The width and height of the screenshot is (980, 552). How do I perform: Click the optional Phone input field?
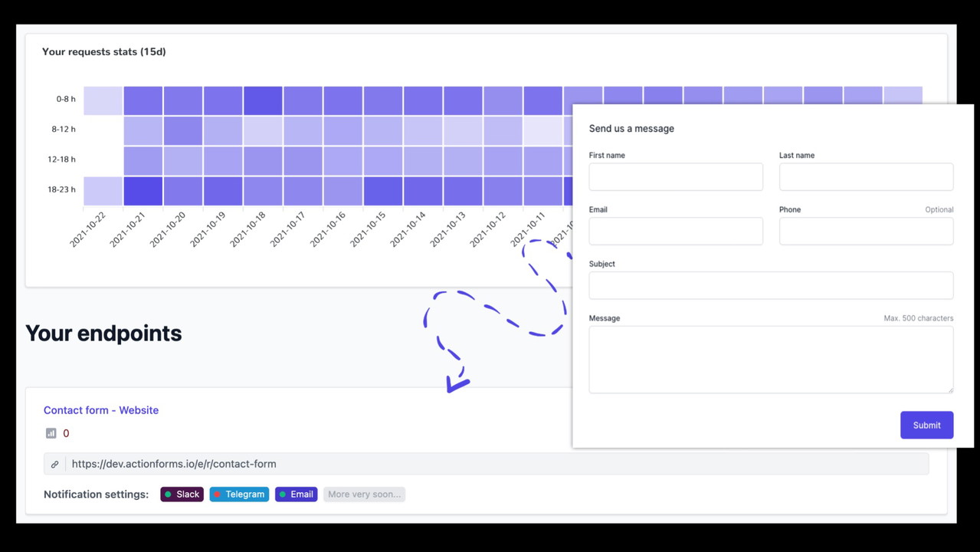pos(866,232)
